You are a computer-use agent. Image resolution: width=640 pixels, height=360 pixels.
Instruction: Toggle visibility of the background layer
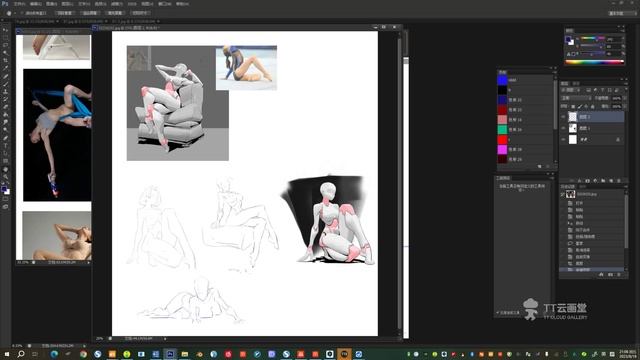click(x=564, y=140)
